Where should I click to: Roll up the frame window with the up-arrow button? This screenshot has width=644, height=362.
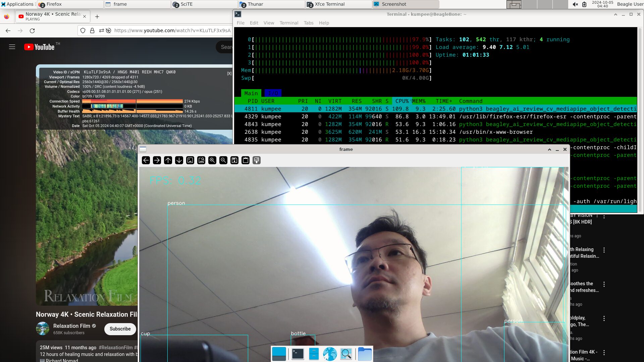click(x=549, y=149)
